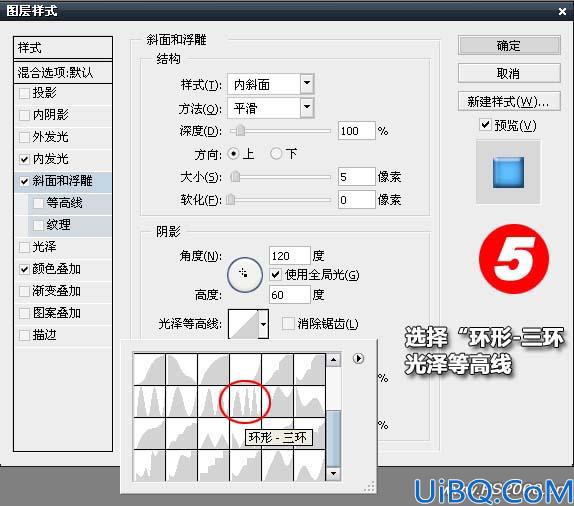Enable the 等高线 sub-option checkbox
Screen dimensions: 574x506
click(38, 203)
